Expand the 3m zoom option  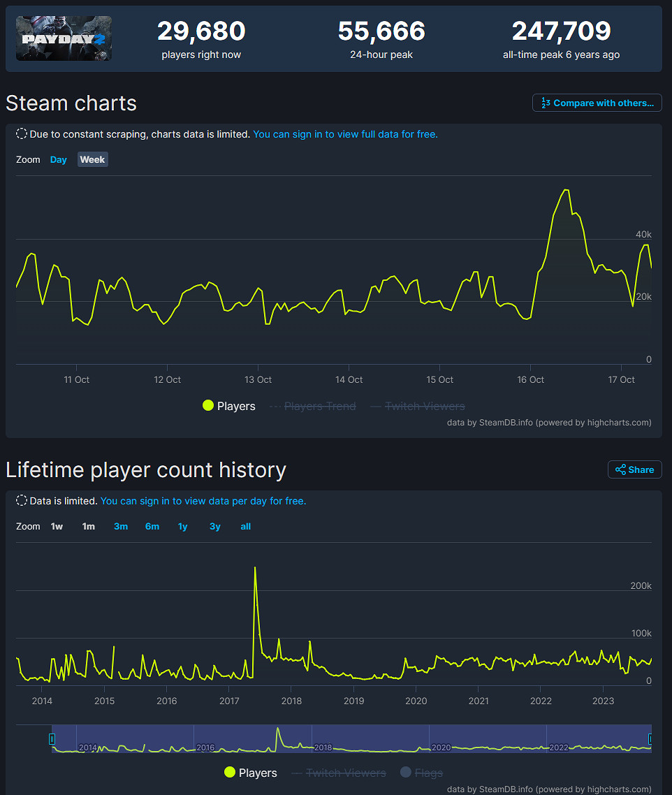[120, 526]
